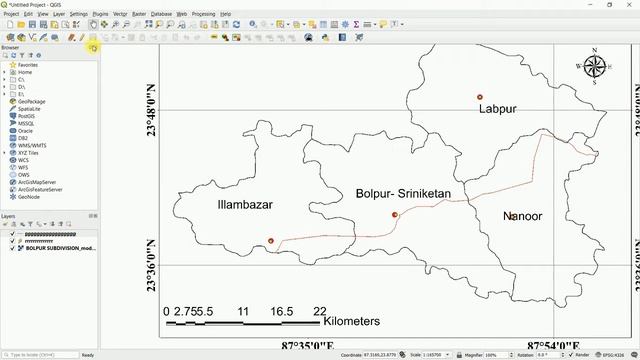Open the attribute table icon

pyautogui.click(x=323, y=25)
